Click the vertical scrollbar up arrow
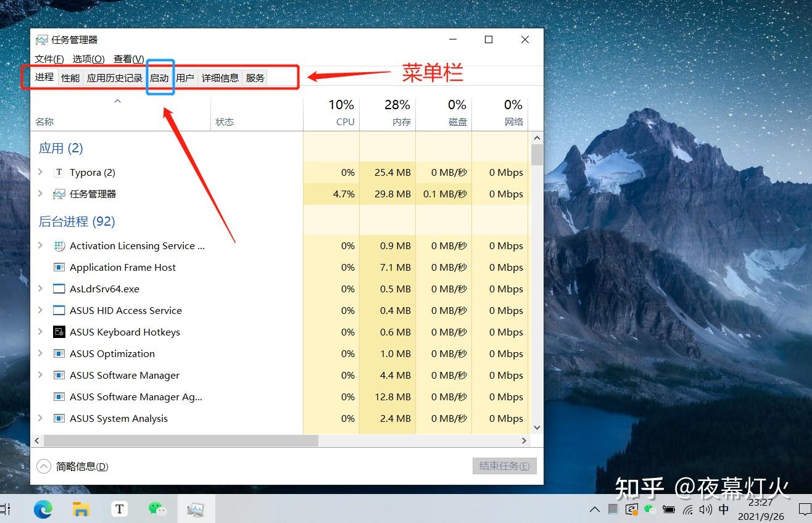Viewport: 812px width, 523px height. tap(537, 138)
